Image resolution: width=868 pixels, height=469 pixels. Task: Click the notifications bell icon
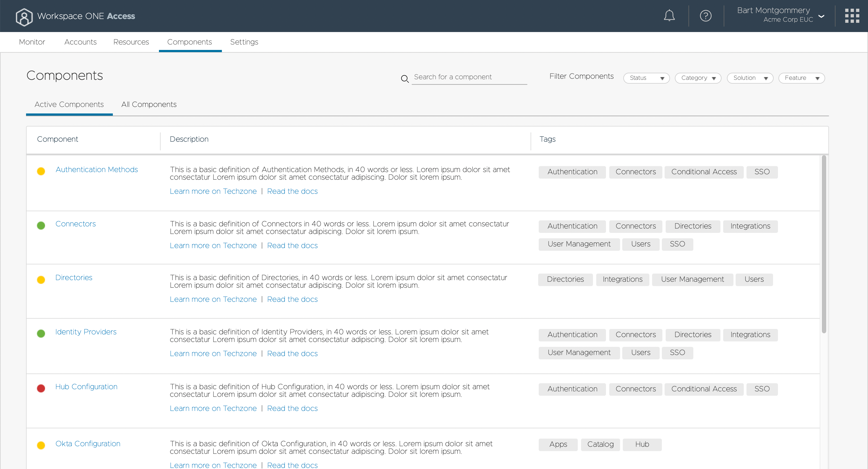669,16
